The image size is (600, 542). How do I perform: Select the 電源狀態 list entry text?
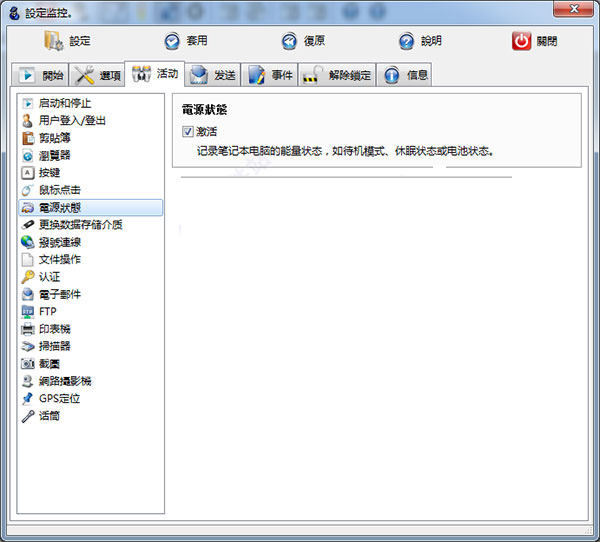point(60,208)
